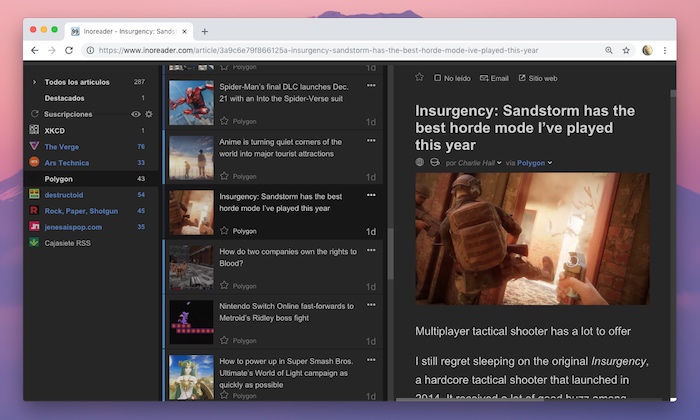Open jenesaispop.com feed

pos(73,227)
